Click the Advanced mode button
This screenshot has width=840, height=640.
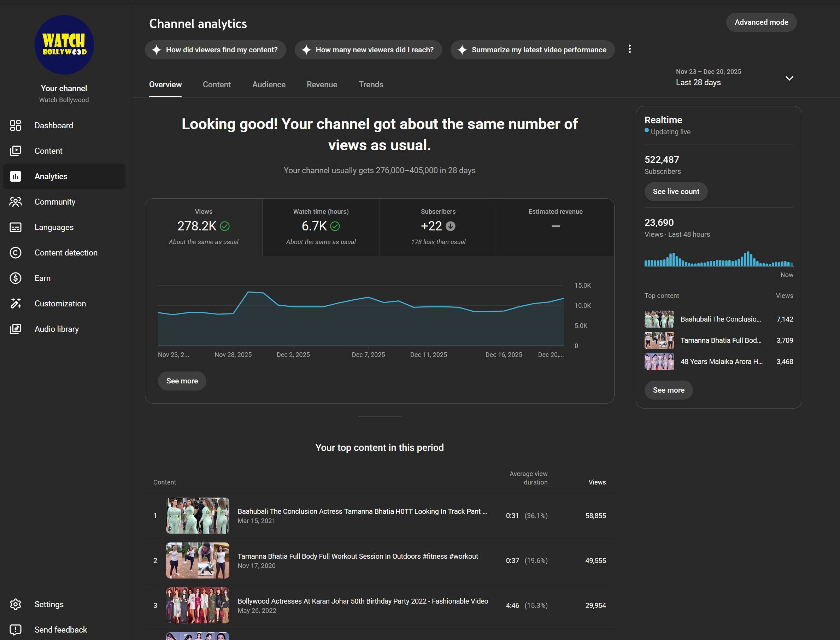click(761, 23)
